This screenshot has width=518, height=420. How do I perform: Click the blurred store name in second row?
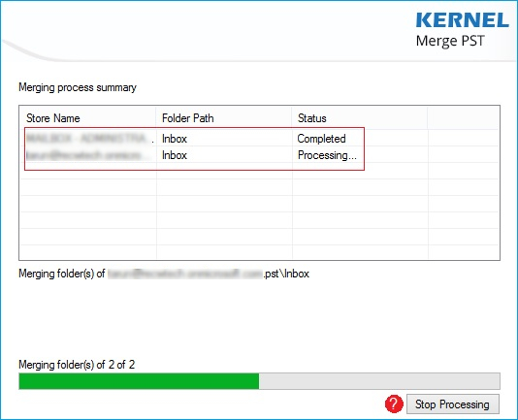tap(84, 155)
